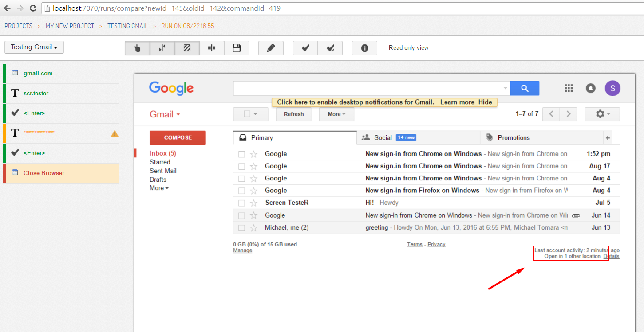The width and height of the screenshot is (644, 332).
Task: Click the orange warning triangle icon
Action: pos(115,133)
